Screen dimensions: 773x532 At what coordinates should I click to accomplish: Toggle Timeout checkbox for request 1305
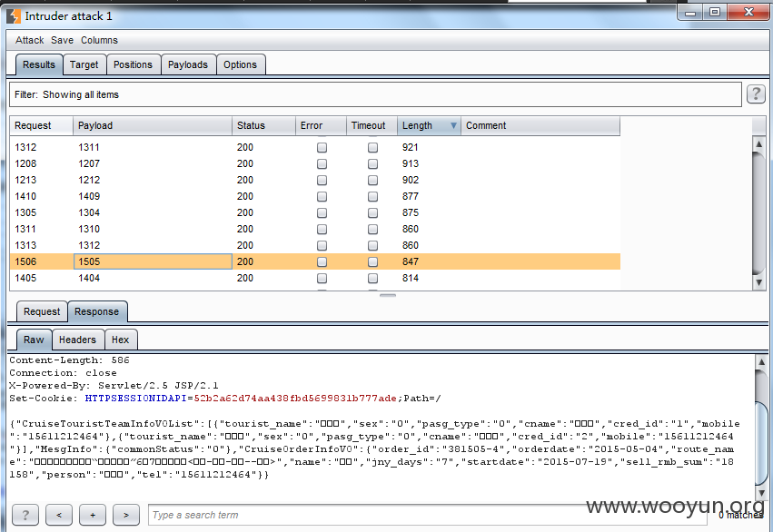[372, 212]
